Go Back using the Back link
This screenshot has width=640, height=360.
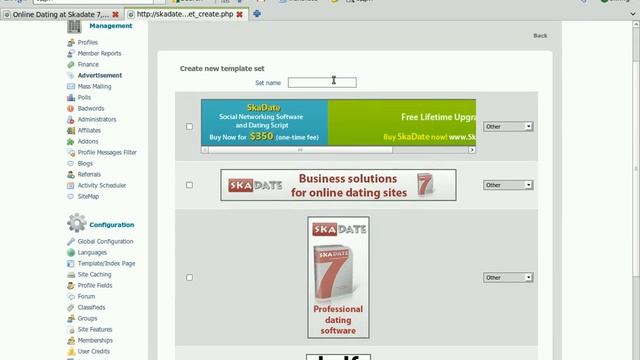(540, 36)
